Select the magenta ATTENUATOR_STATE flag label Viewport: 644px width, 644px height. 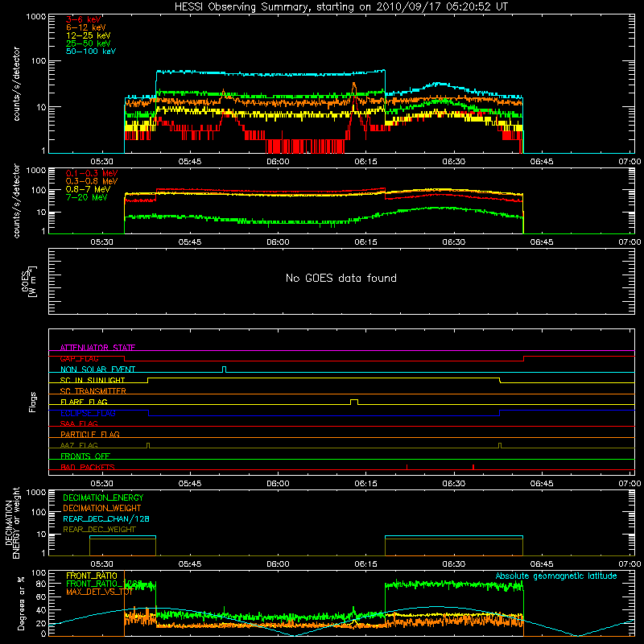click(x=97, y=348)
